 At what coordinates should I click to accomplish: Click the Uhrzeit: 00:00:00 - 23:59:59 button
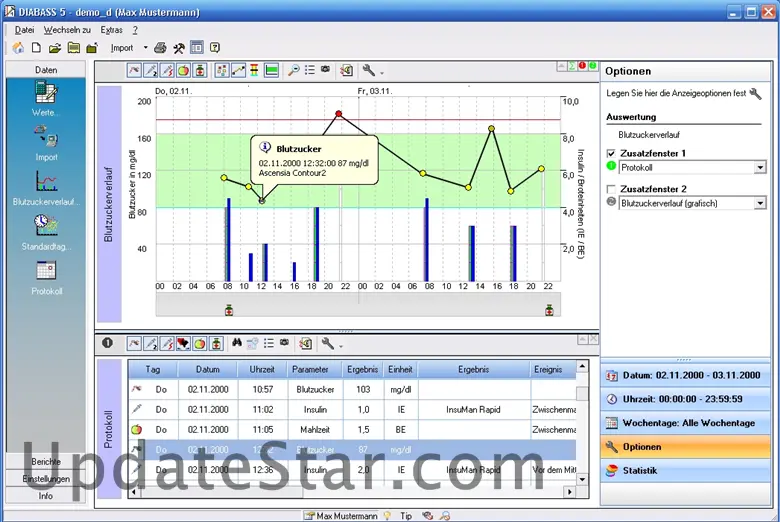(686, 399)
